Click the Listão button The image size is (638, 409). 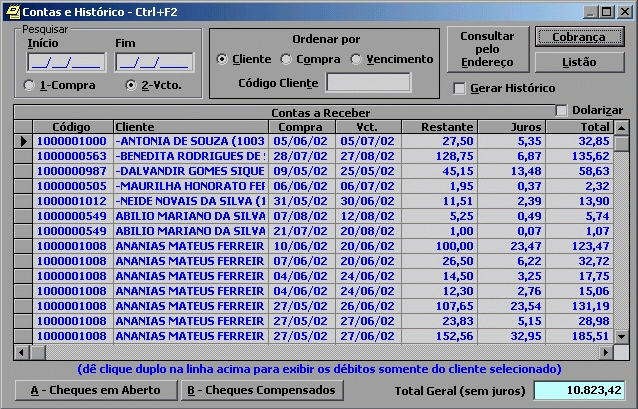pos(572,62)
